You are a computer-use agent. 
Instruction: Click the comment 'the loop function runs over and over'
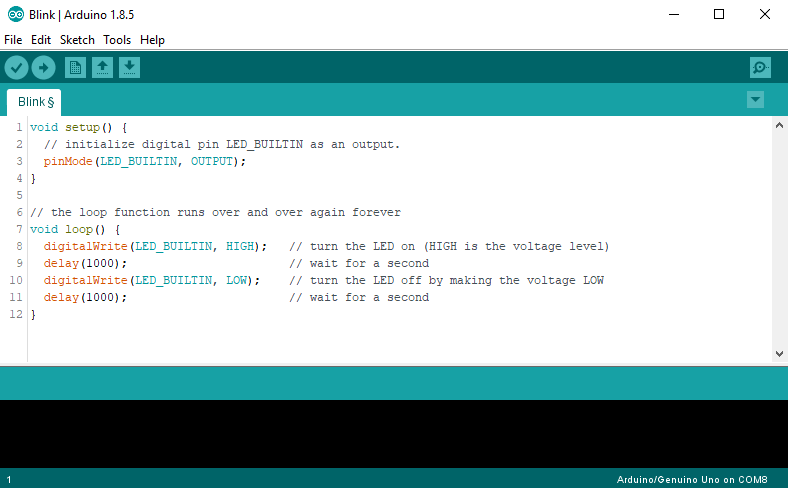(216, 213)
